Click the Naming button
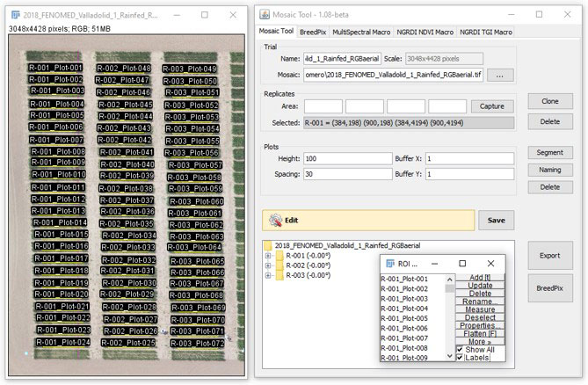This screenshot has height=385, width=588. point(550,170)
